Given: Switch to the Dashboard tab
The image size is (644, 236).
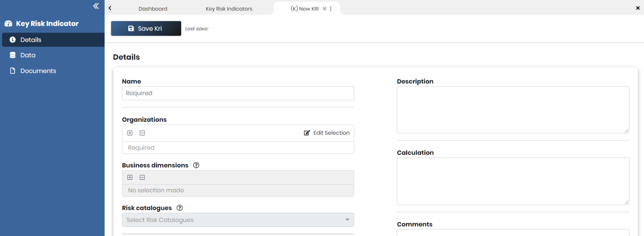Looking at the screenshot, I should (x=153, y=9).
